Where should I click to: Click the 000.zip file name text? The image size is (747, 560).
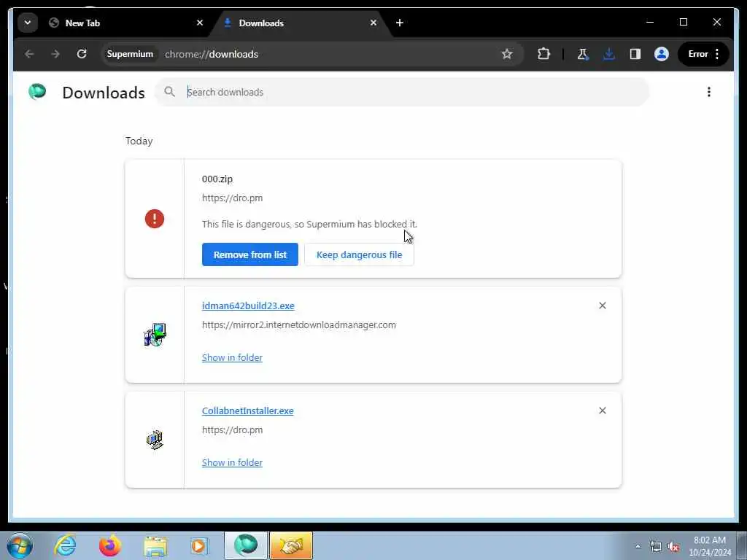217,179
